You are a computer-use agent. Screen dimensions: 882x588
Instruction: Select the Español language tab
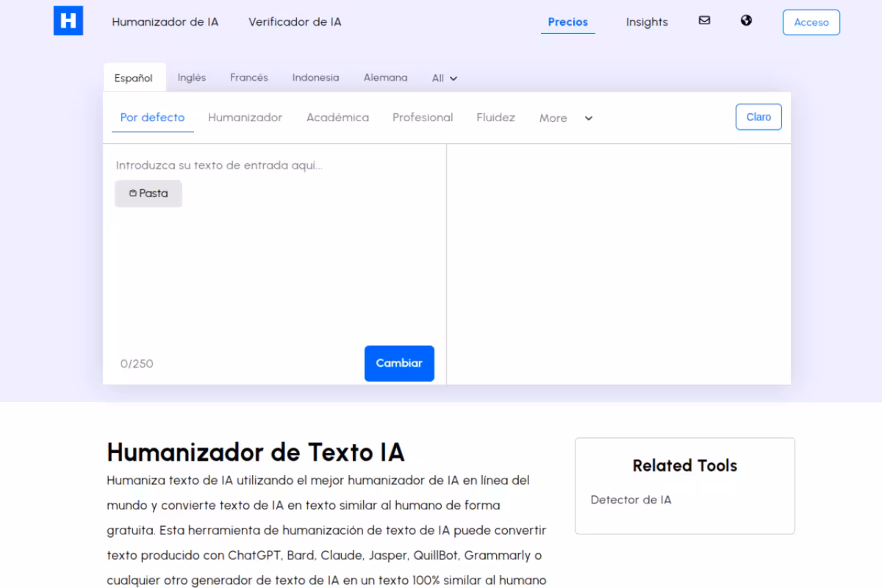(x=134, y=78)
